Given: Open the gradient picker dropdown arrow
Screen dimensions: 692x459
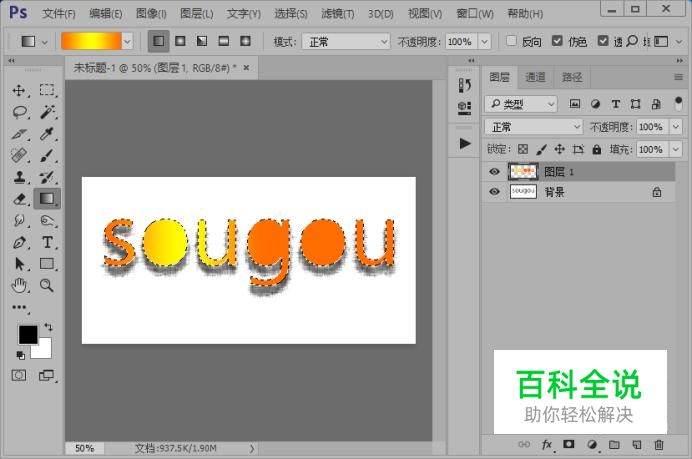Looking at the screenshot, I should pyautogui.click(x=127, y=41).
